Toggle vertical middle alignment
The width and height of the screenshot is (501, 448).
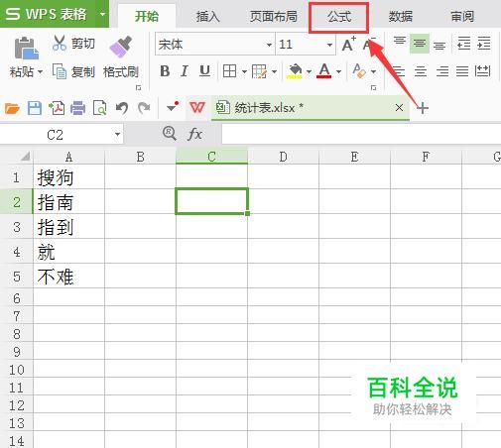420,44
